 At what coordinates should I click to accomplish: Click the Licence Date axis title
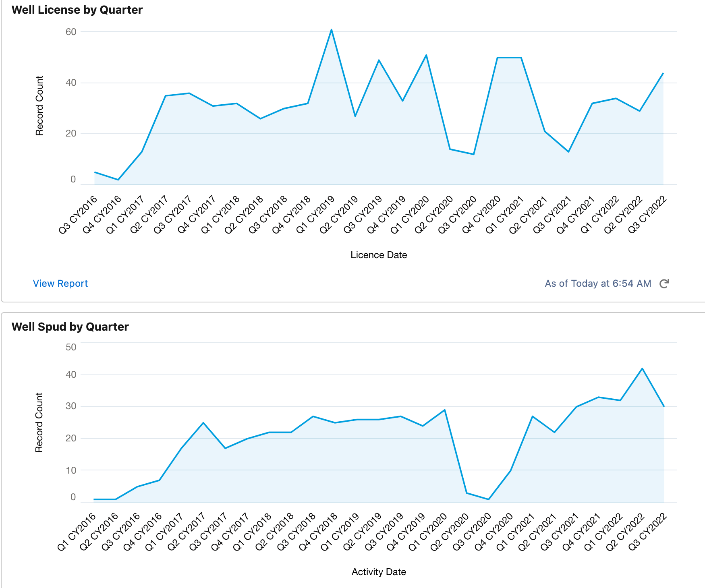[379, 255]
